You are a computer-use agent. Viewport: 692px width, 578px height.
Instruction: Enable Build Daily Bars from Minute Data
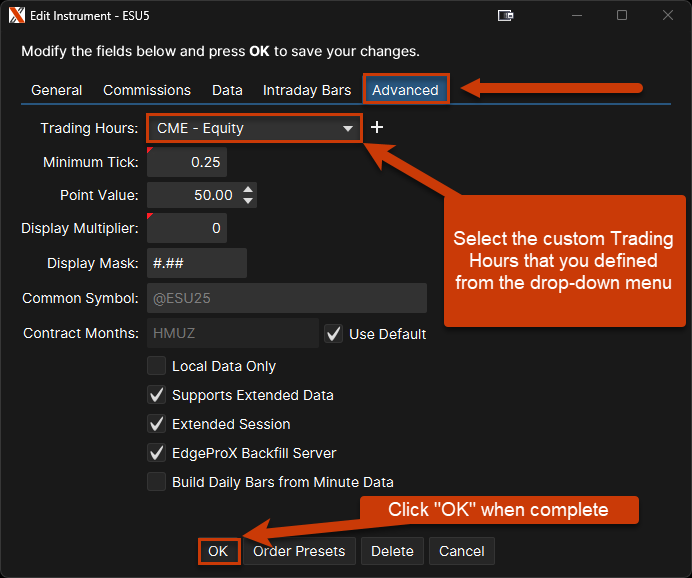(157, 482)
